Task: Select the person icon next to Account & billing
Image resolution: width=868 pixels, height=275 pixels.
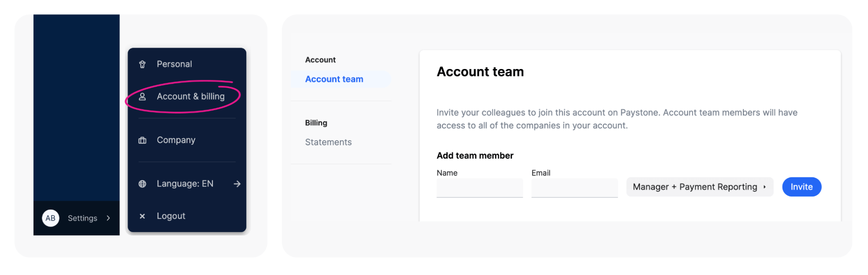Action: 142,96
